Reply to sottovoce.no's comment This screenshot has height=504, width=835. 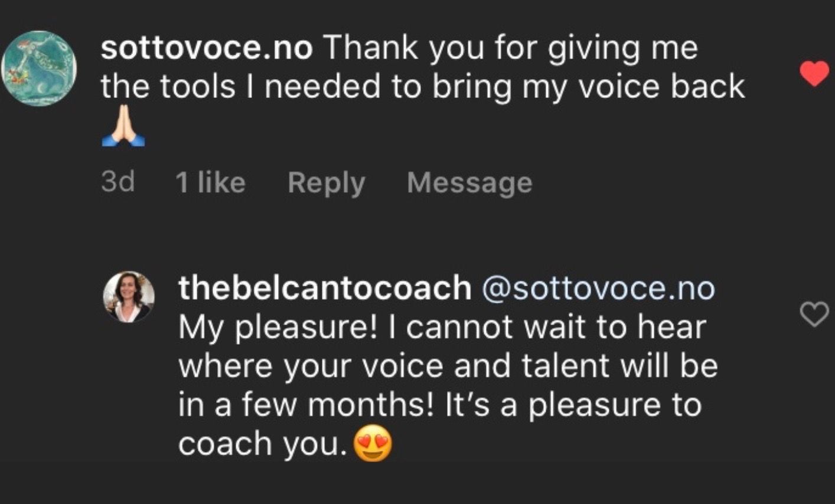click(x=326, y=182)
